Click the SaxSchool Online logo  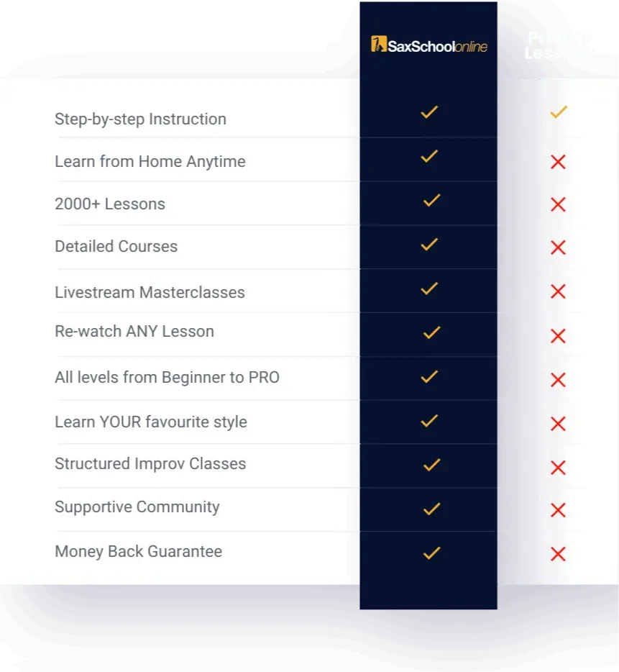pos(429,45)
